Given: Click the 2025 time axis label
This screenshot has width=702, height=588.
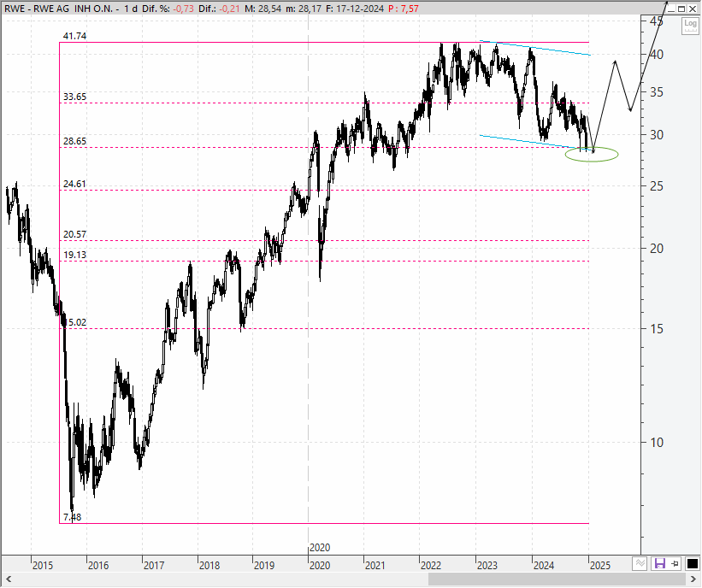Looking at the screenshot, I should [600, 566].
